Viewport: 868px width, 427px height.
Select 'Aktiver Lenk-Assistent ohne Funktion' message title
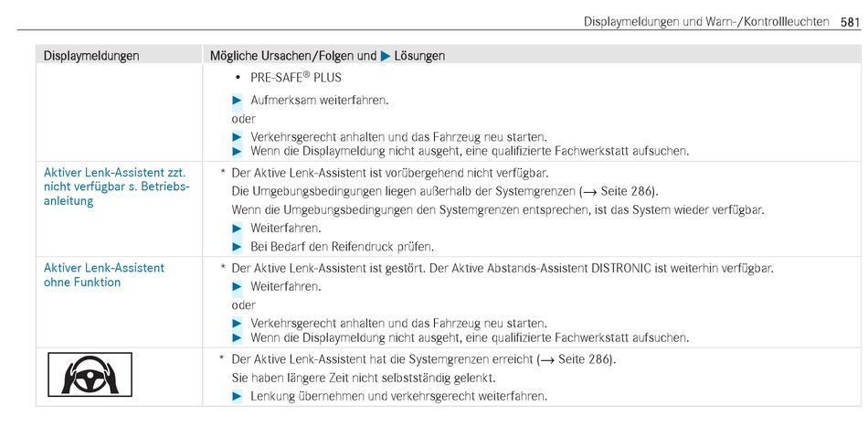tap(104, 274)
